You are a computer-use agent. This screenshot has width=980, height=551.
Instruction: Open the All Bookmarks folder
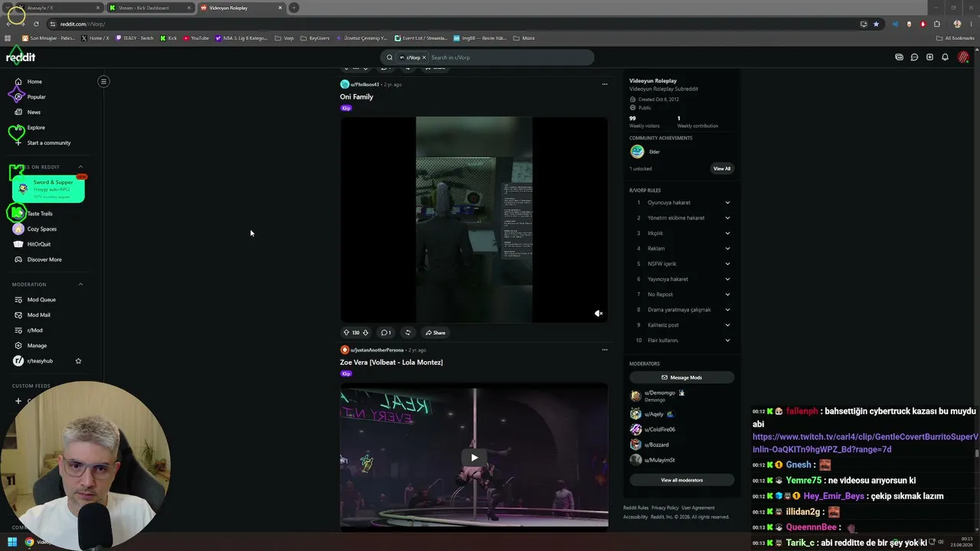[x=955, y=38]
